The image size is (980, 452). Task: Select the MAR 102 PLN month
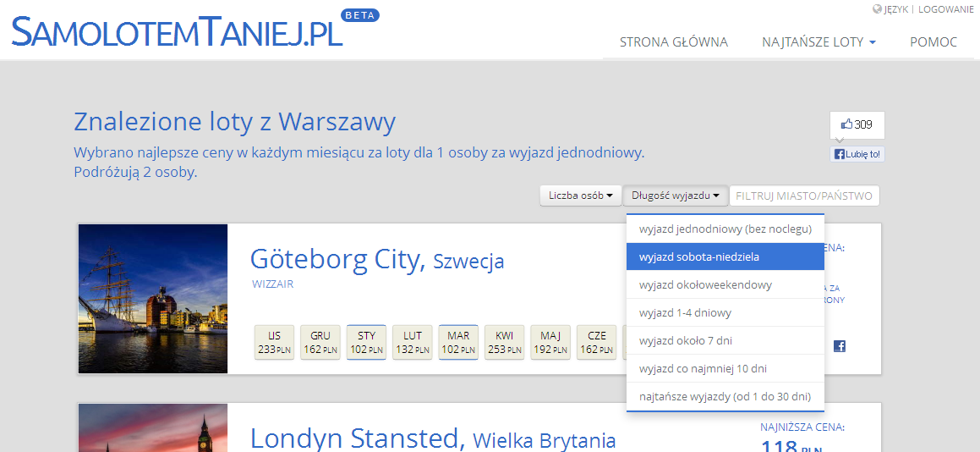click(458, 343)
